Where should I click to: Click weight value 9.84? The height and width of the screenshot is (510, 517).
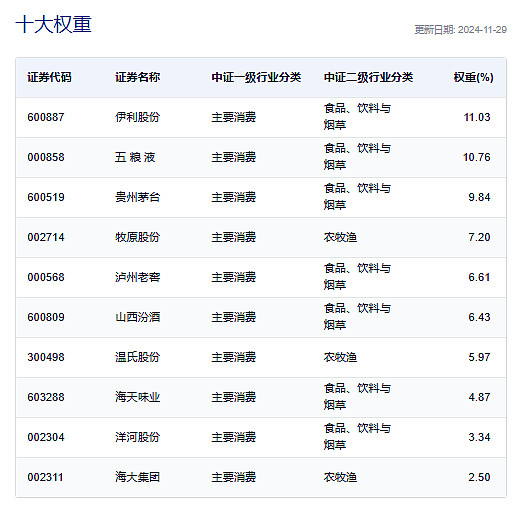pyautogui.click(x=479, y=197)
